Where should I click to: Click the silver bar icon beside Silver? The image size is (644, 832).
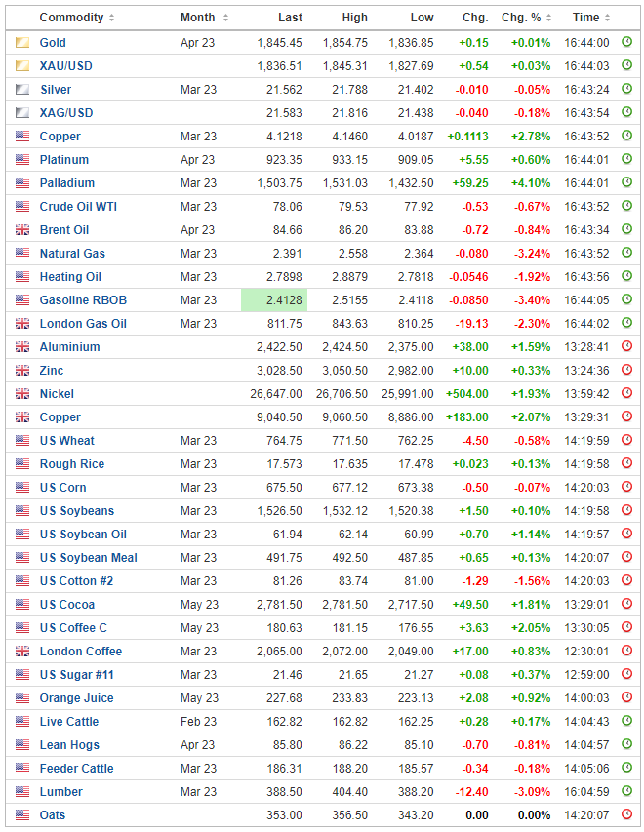coord(22,89)
